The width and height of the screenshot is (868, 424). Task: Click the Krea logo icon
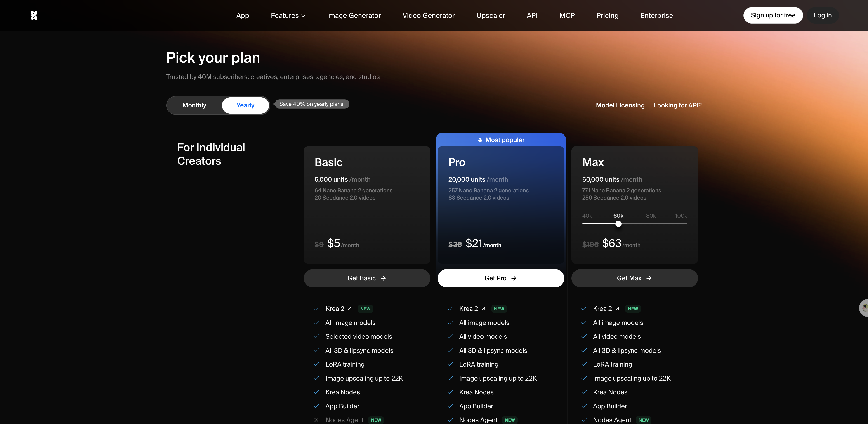tap(34, 16)
